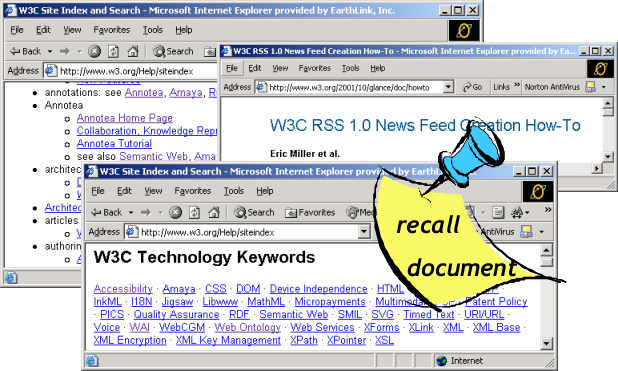The width and height of the screenshot is (618, 371).
Task: Open Favorites toolbar button in the front Keywords window
Action: click(310, 213)
